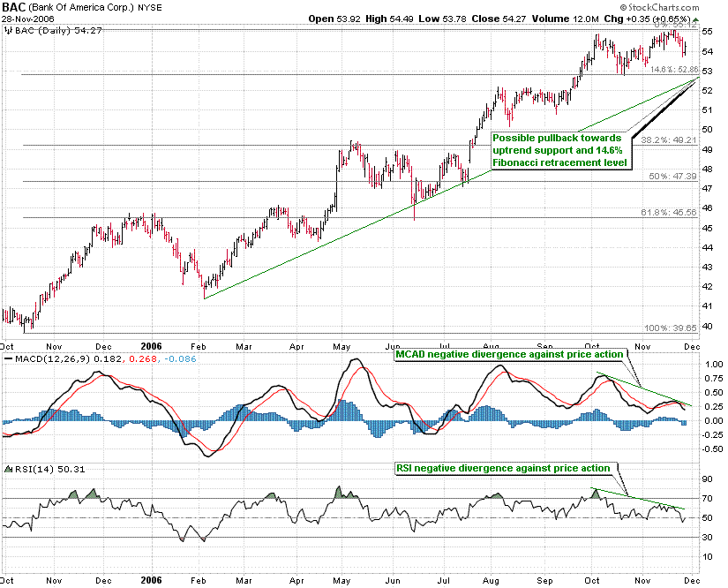The image size is (728, 588).
Task: Click the MCAD negative divergence annotation
Action: click(509, 355)
